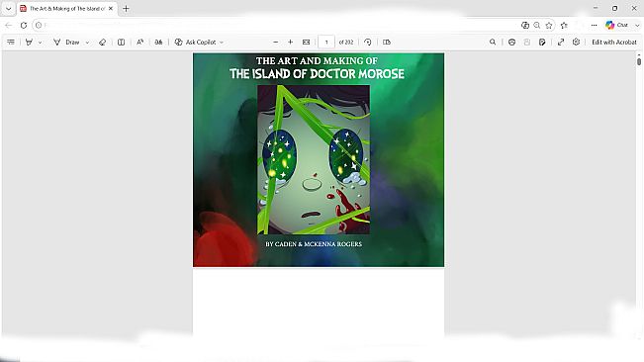The width and height of the screenshot is (644, 362).
Task: Click author text 'BY CADEN & MCKENNA ROGERS'
Action: 314,243
